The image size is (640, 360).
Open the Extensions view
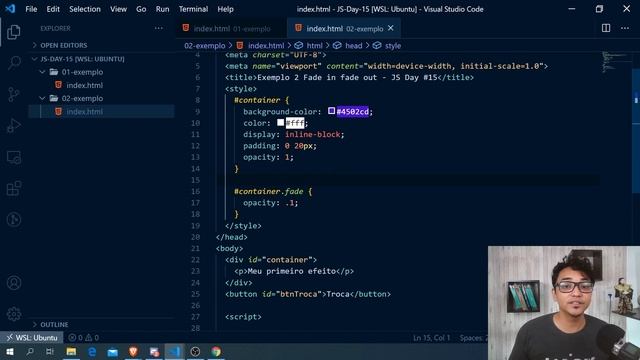(x=14, y=189)
